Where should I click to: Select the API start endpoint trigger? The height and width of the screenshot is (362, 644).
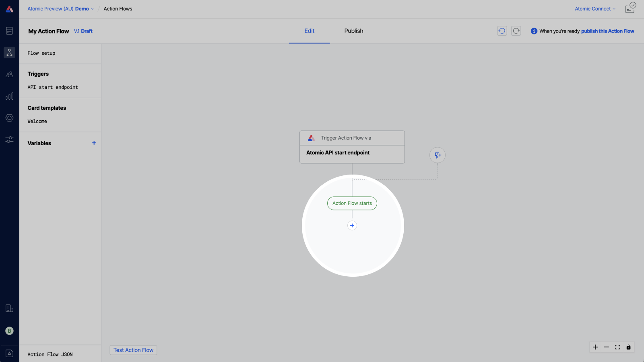53,87
